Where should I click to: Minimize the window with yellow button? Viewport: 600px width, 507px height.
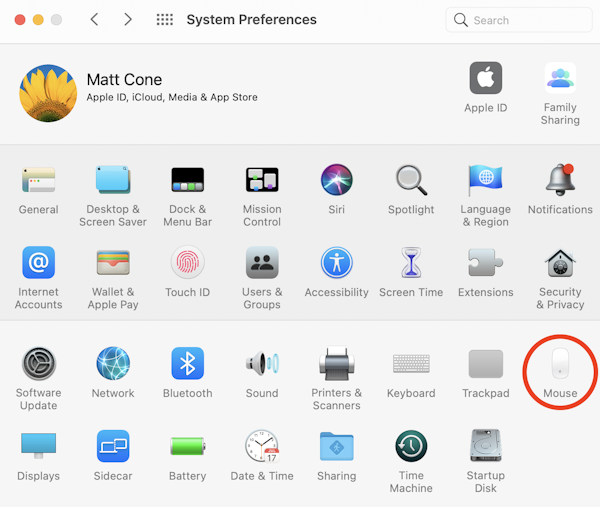[38, 20]
